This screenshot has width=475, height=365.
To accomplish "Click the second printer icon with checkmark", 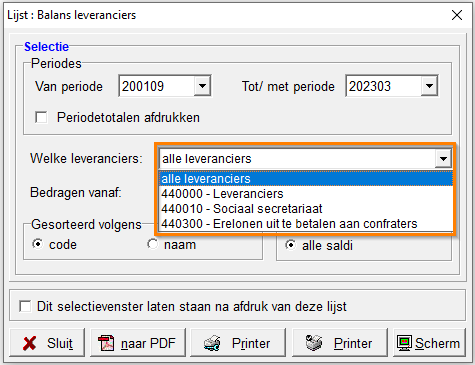I will pos(314,343).
